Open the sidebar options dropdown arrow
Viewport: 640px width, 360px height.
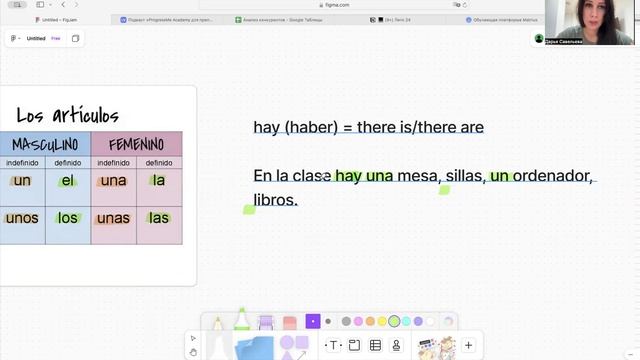(50, 5)
